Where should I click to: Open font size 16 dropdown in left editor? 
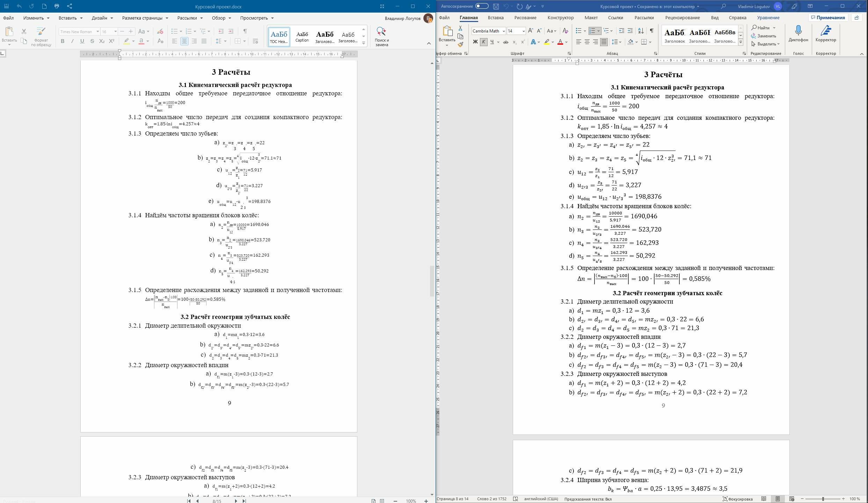pyautogui.click(x=115, y=31)
